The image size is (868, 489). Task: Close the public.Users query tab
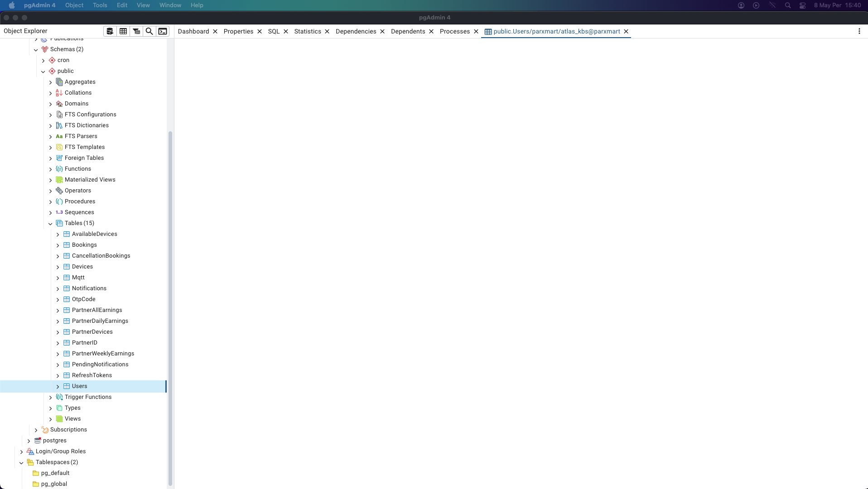click(x=626, y=31)
